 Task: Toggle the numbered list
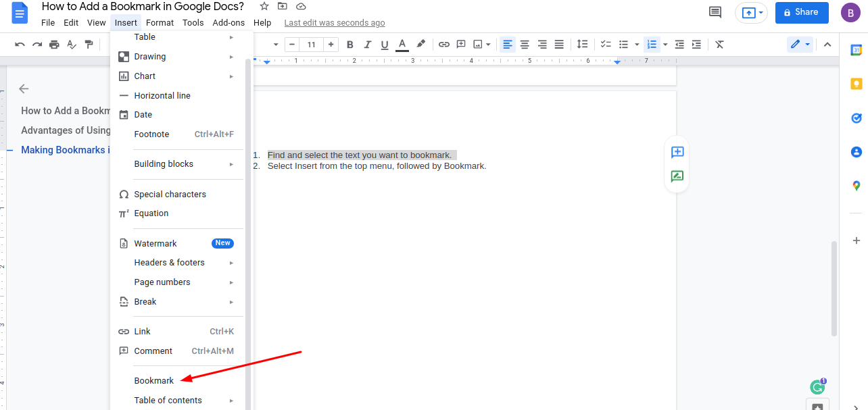[x=652, y=45]
